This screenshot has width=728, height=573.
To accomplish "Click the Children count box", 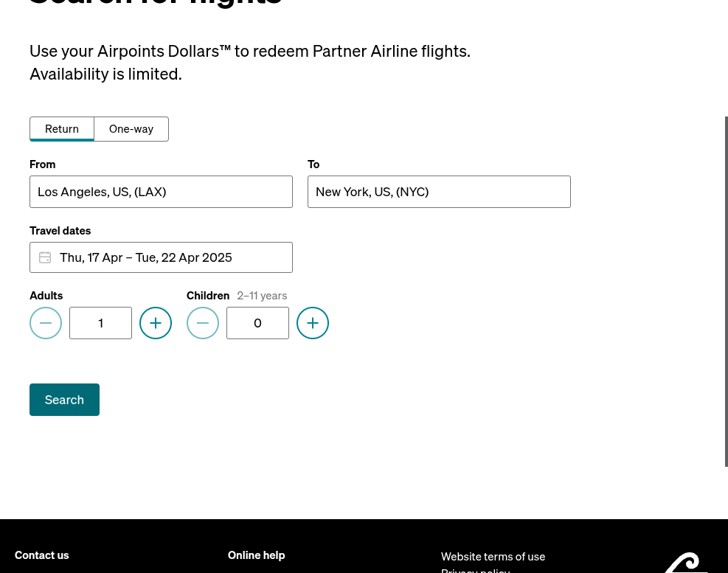I will tap(257, 323).
